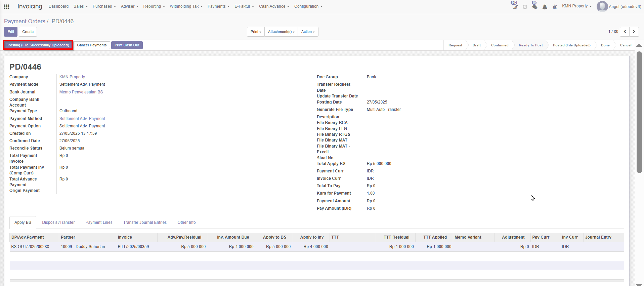Open the apps grid menu

click(x=6, y=6)
